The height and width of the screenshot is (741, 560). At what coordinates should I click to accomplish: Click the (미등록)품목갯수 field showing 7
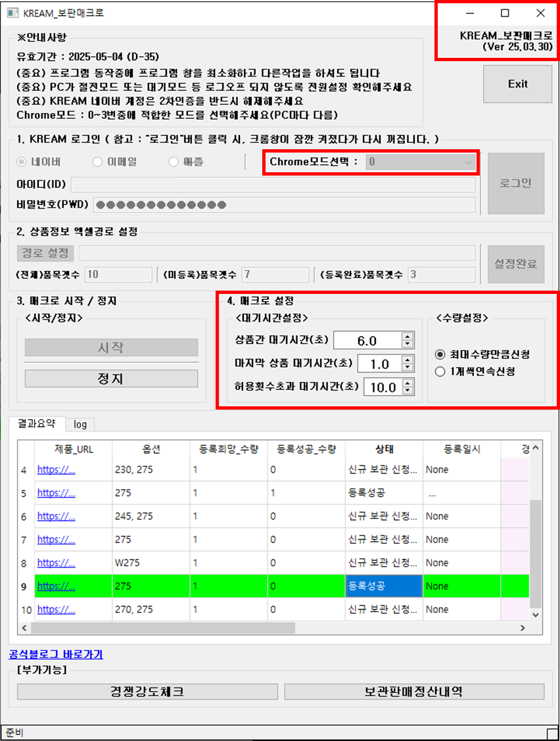[275, 275]
